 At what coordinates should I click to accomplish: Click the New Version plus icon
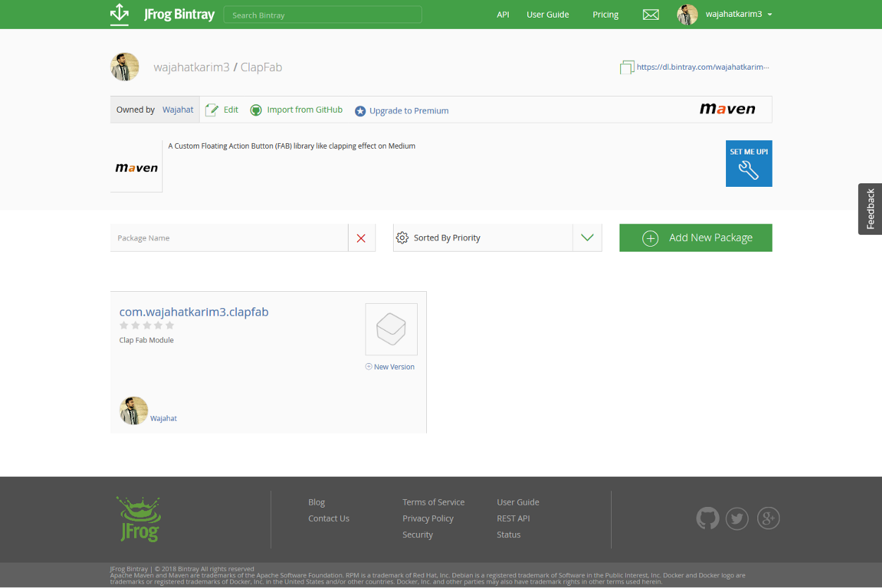pos(368,367)
